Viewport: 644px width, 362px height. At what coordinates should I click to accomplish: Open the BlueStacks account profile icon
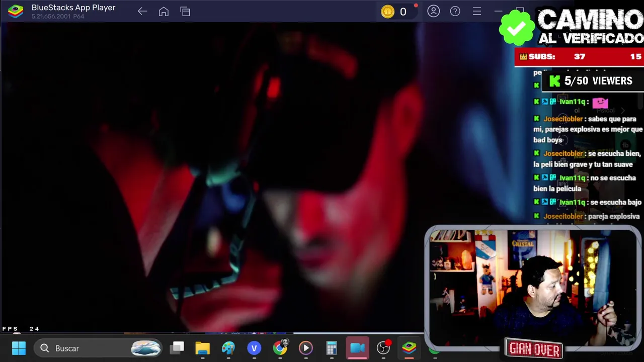pos(433,11)
